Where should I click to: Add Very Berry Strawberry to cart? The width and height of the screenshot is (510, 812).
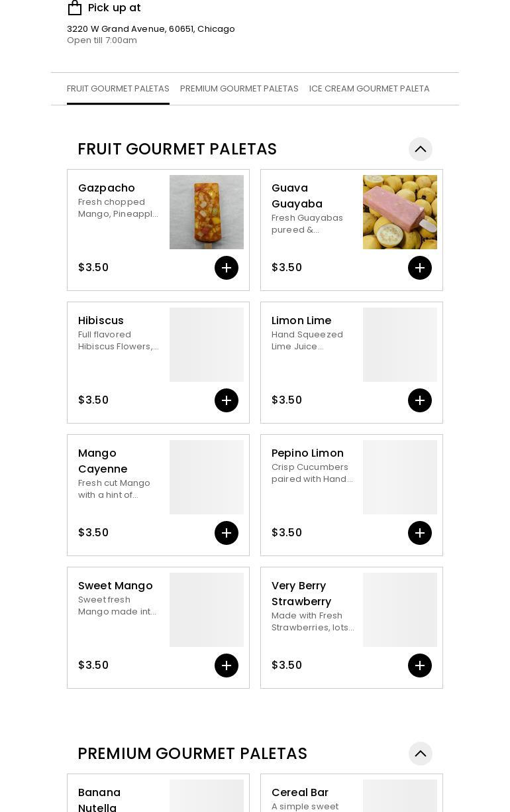tap(420, 666)
